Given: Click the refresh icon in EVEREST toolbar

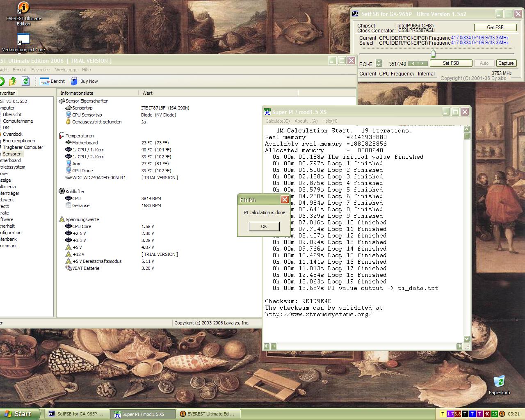Looking at the screenshot, I should tap(25, 81).
